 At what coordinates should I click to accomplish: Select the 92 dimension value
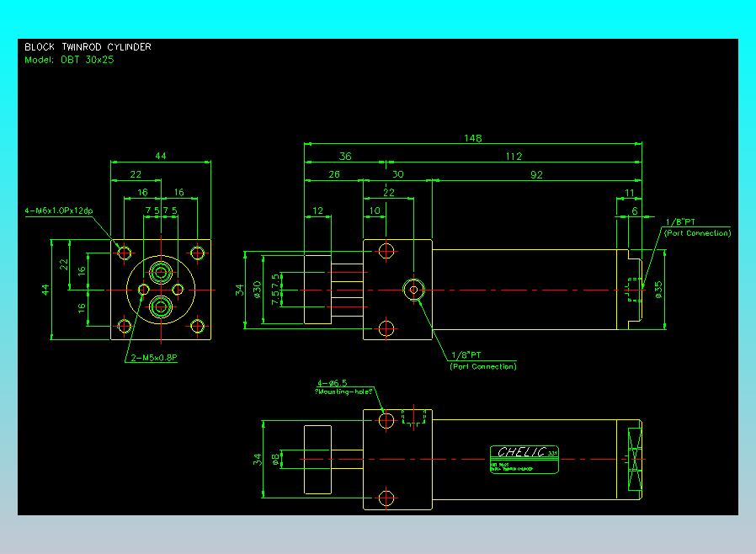tap(536, 174)
